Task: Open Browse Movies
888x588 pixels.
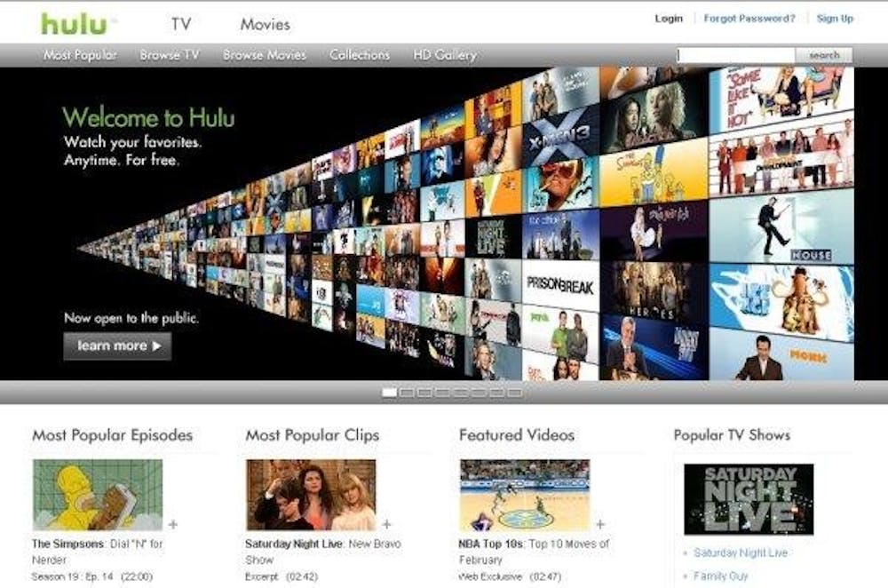Action: point(265,55)
